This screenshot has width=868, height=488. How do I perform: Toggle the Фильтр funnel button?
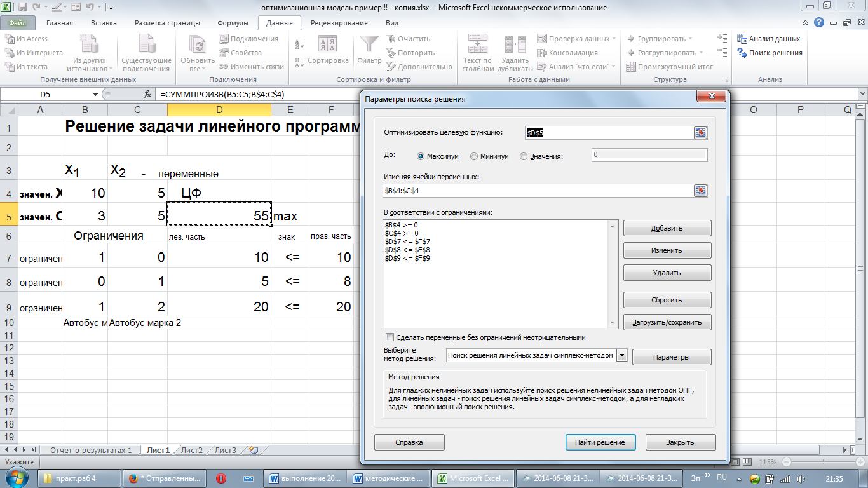click(x=369, y=51)
